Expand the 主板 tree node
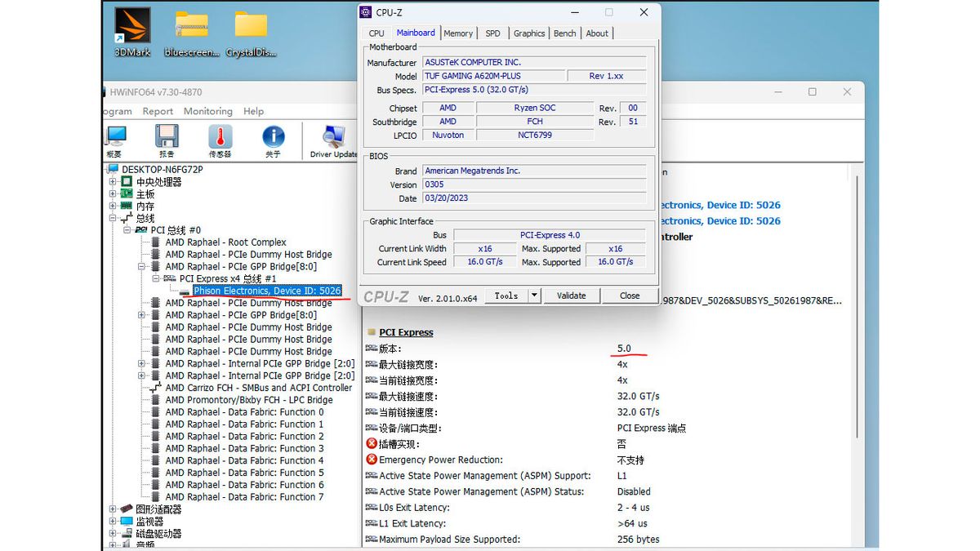The height and width of the screenshot is (551, 980). (x=113, y=194)
